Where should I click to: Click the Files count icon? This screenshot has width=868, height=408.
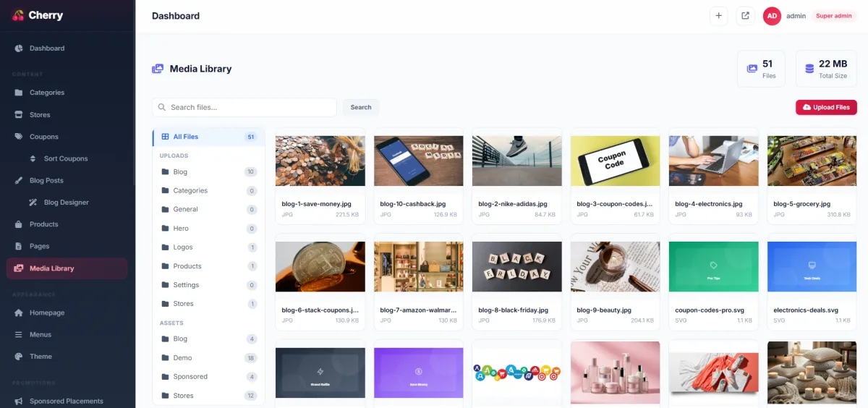[752, 69]
